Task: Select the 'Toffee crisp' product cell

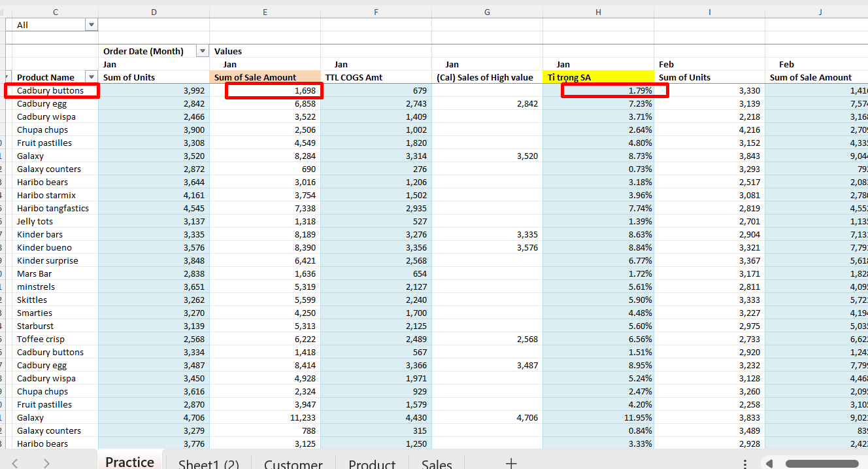Action: click(x=55, y=339)
